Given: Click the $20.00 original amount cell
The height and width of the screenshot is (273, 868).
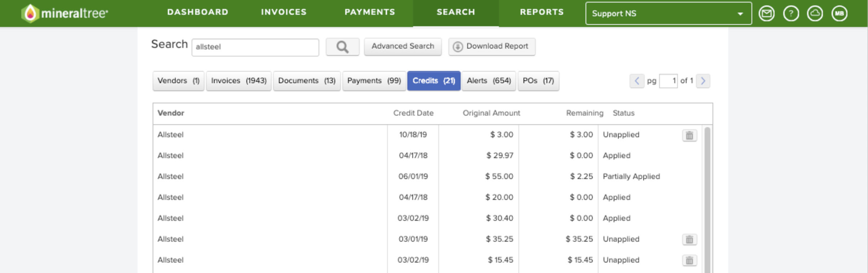Looking at the screenshot, I should click(499, 197).
